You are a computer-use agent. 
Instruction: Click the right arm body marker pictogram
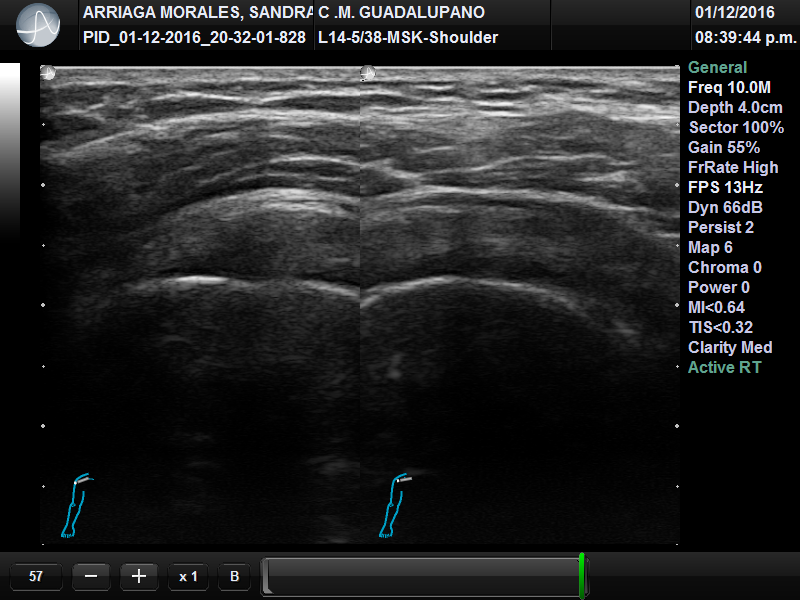tap(395, 505)
